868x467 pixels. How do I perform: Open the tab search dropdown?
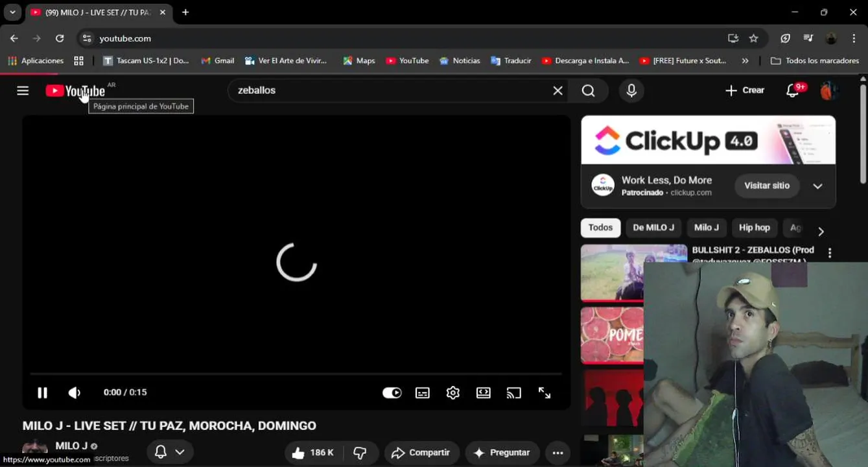click(x=12, y=12)
